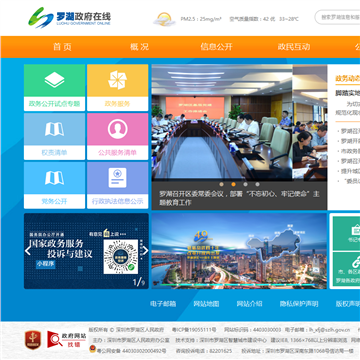Screen dimensions: 360x360
Task: Open 党务公开 blue map tile
Action: click(x=54, y=185)
